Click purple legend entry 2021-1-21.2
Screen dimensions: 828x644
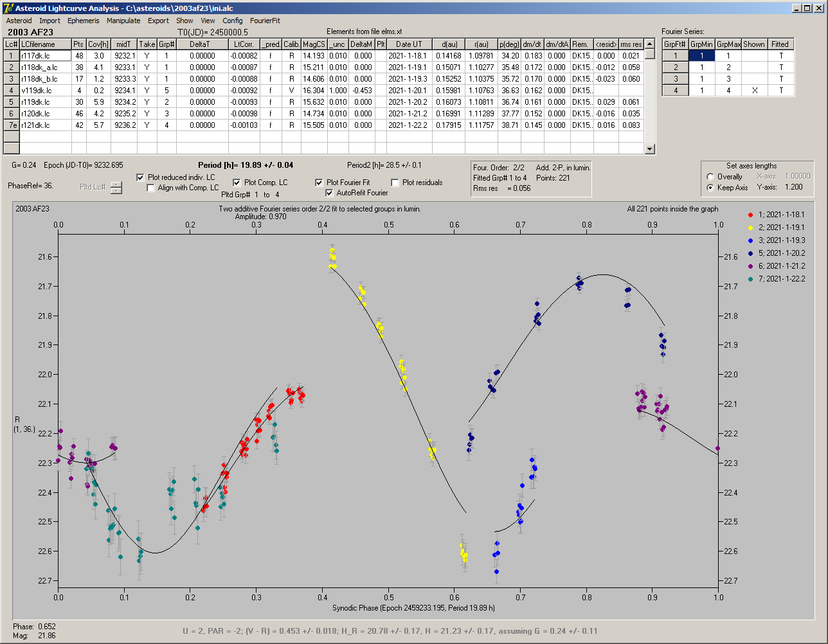[x=777, y=265]
